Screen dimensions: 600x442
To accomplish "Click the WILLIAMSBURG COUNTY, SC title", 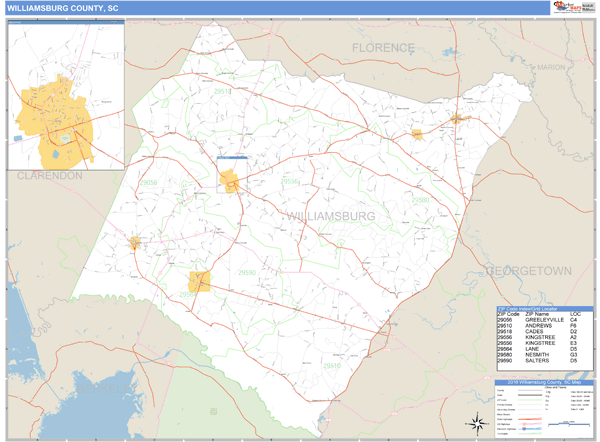I will pyautogui.click(x=62, y=8).
